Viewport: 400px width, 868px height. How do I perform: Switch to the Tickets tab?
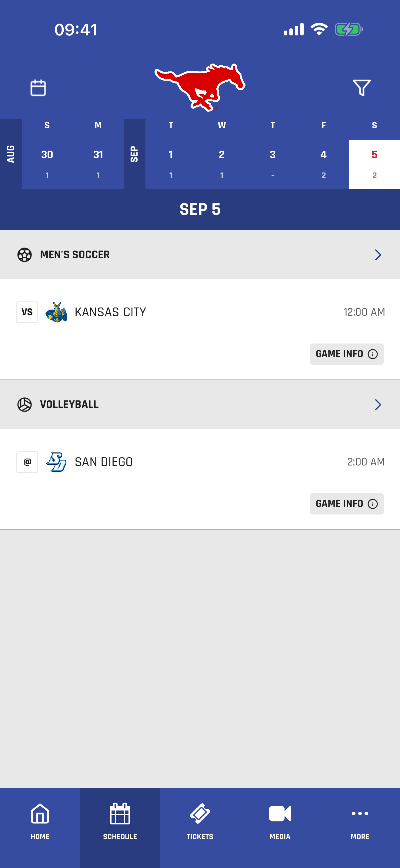coord(200,822)
